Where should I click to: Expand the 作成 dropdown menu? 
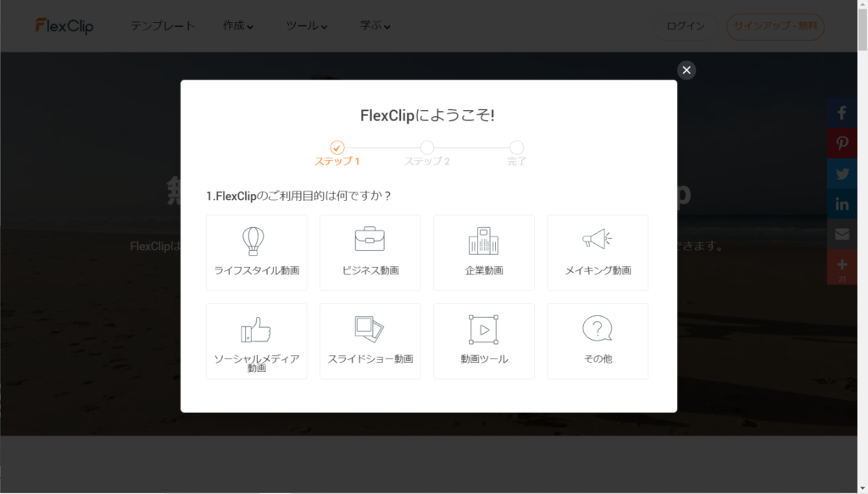[x=238, y=26]
